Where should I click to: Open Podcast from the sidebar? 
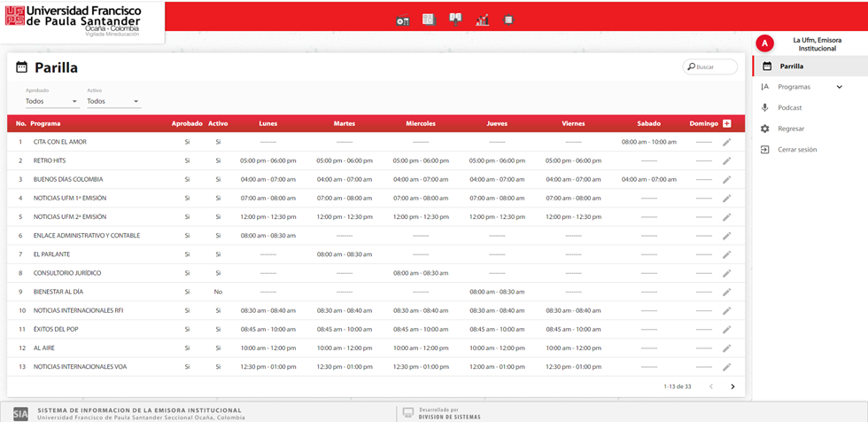790,108
